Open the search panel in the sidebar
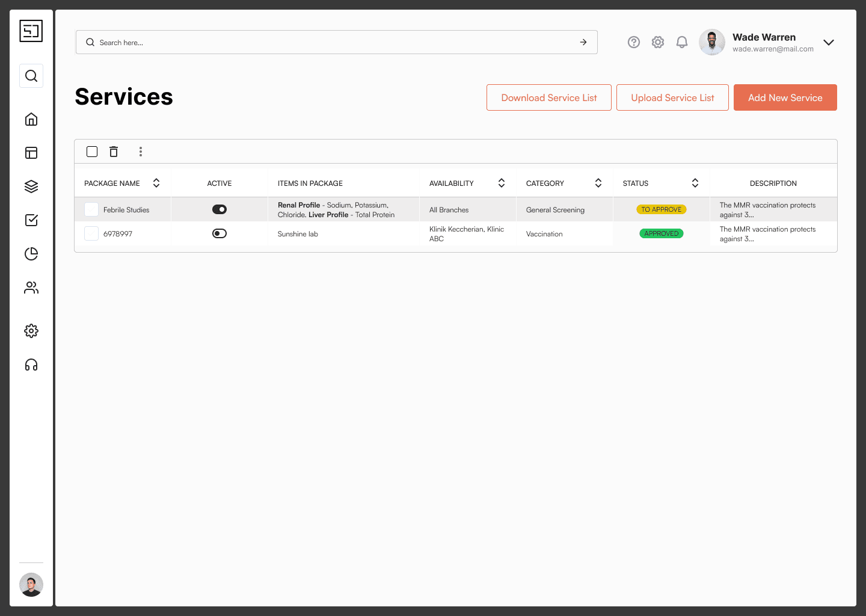The image size is (866, 616). 31,76
